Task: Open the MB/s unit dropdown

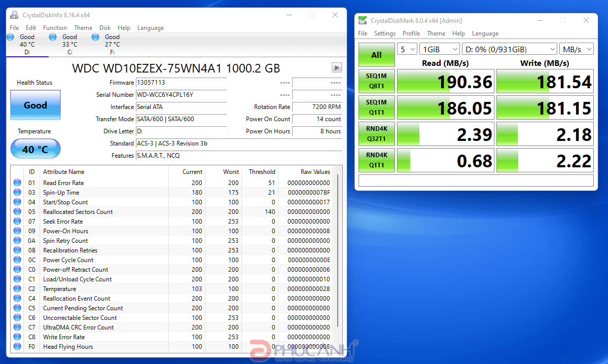Action: [577, 49]
